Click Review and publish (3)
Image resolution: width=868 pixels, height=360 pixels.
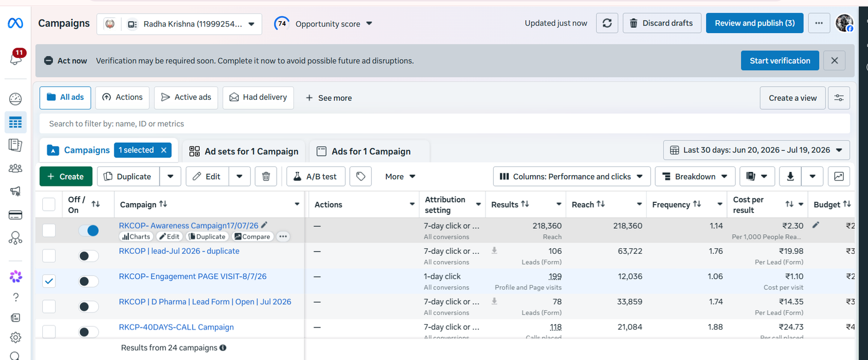[x=755, y=23]
